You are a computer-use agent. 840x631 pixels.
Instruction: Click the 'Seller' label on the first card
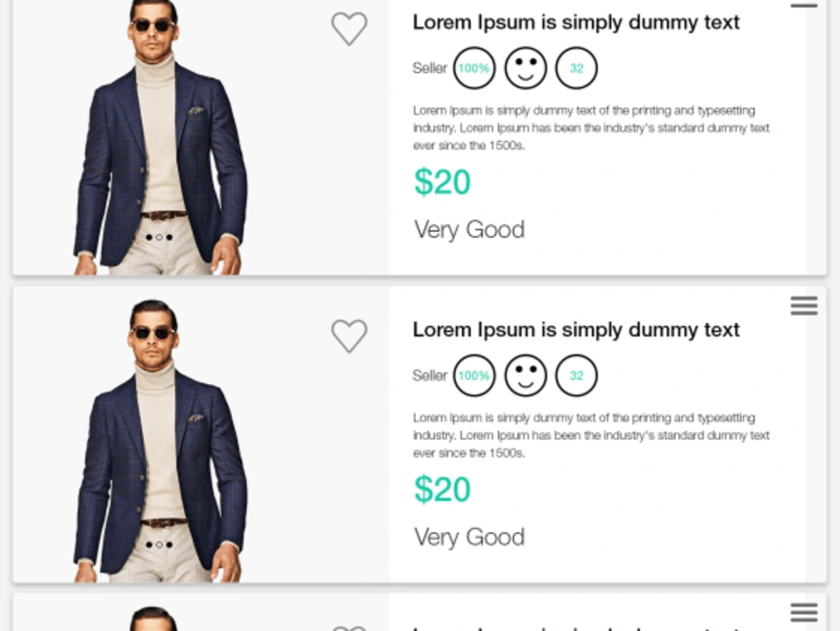(429, 68)
